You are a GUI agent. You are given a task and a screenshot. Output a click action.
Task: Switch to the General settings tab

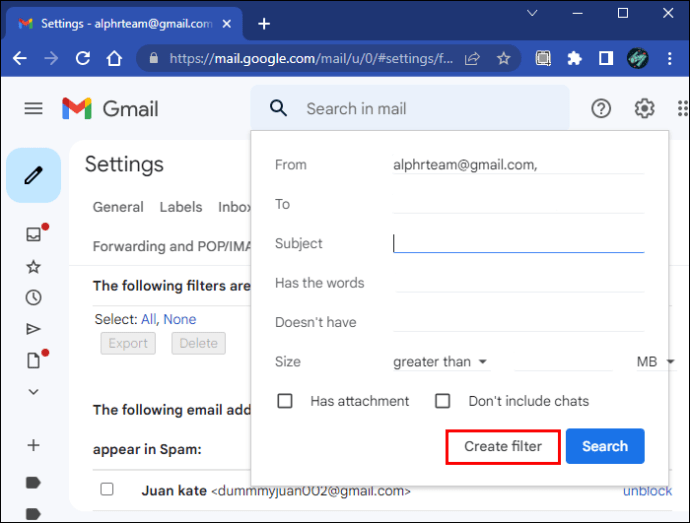[x=118, y=207]
